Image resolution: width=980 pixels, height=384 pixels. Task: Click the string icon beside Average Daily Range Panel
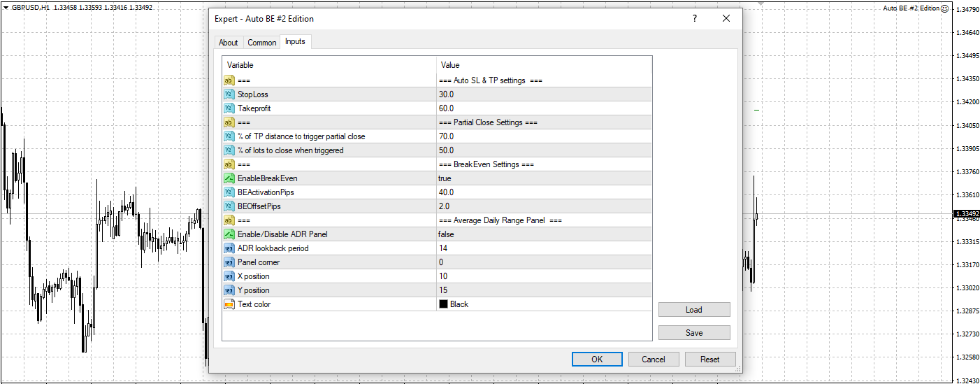point(229,220)
